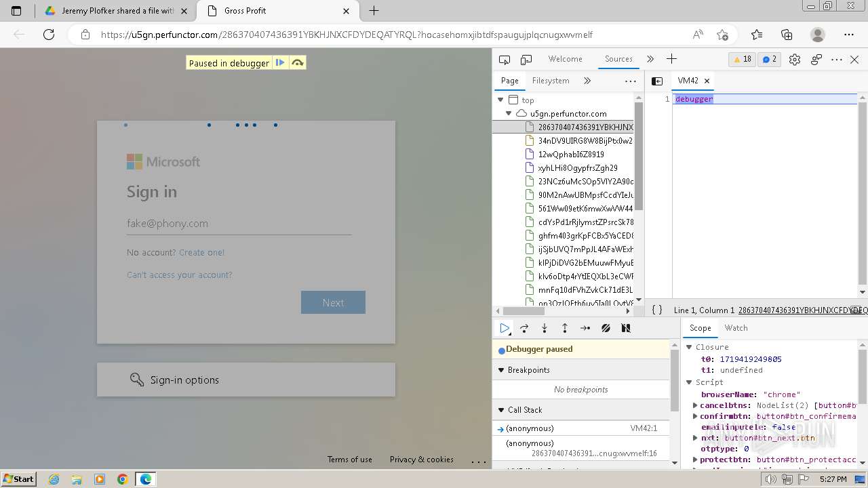The width and height of the screenshot is (868, 488).
Task: Open browser Collections icon
Action: (787, 35)
